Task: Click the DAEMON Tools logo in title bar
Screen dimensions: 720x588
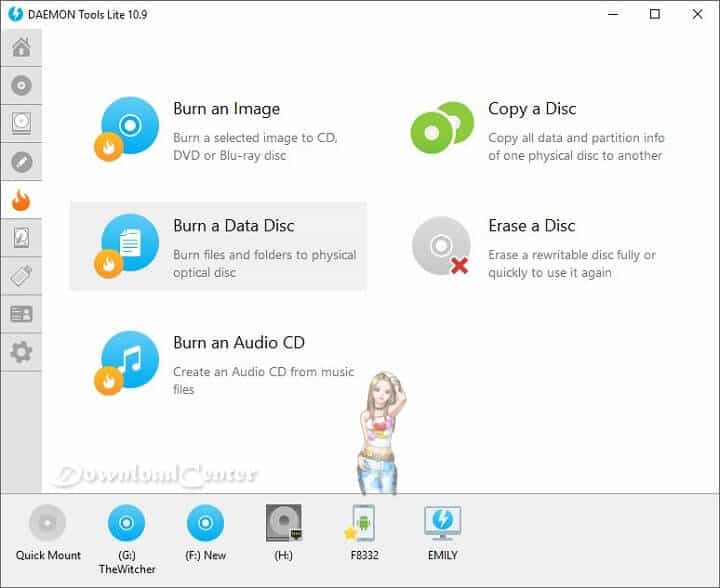Action: pos(16,14)
